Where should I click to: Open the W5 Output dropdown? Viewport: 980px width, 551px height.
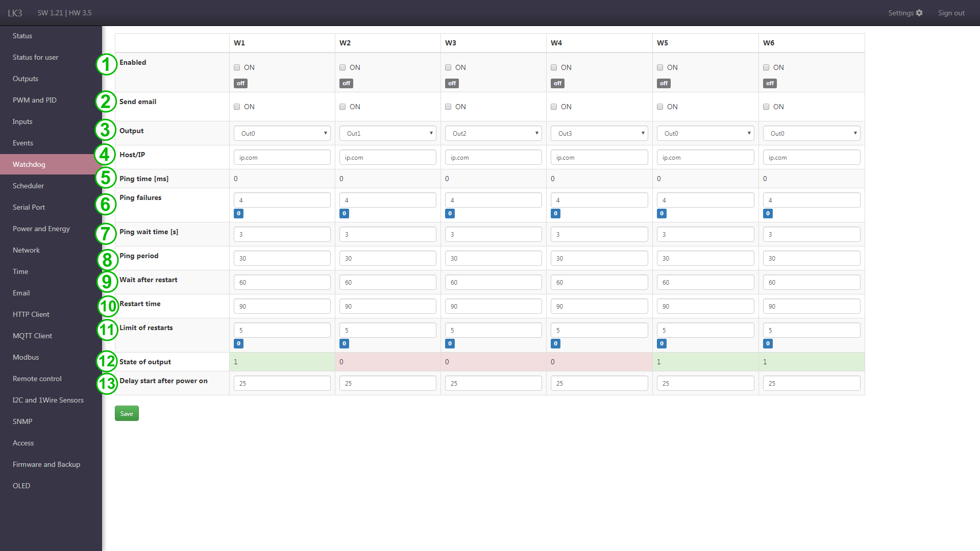705,133
